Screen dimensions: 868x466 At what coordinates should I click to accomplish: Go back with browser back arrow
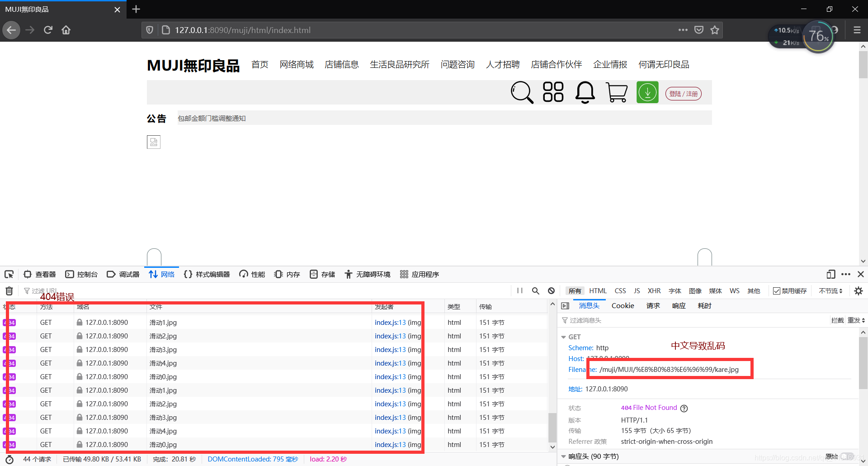(11, 30)
